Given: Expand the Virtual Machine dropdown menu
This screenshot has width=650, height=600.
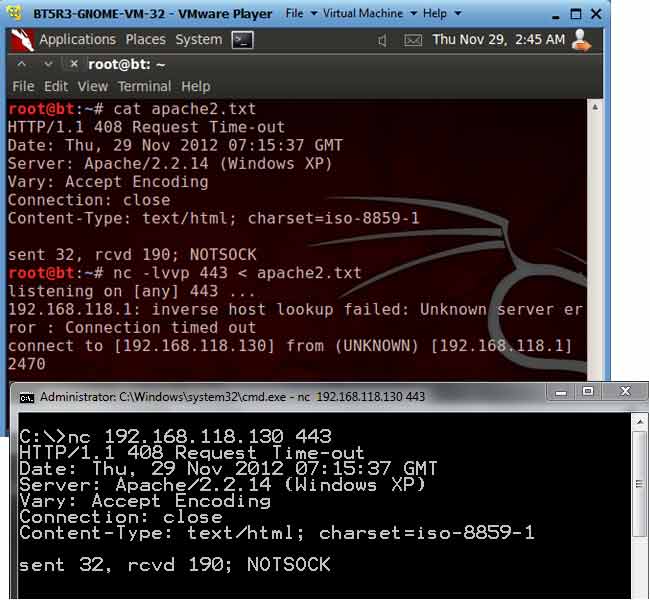Looking at the screenshot, I should (x=365, y=14).
